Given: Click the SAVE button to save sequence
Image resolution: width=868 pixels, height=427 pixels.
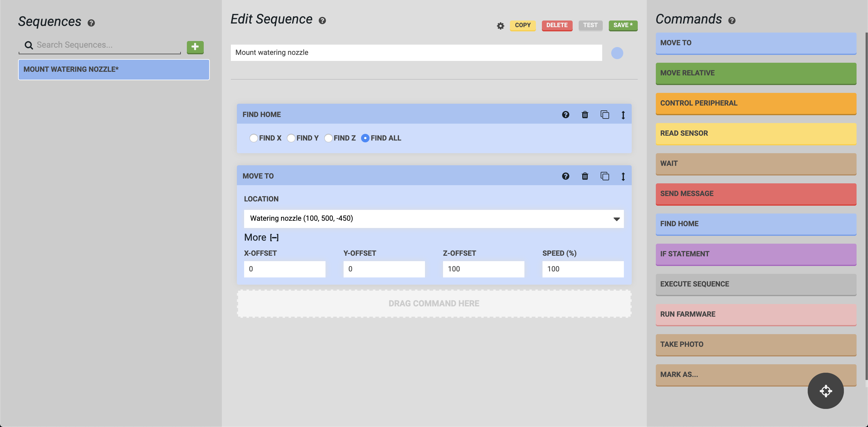Looking at the screenshot, I should click(622, 25).
